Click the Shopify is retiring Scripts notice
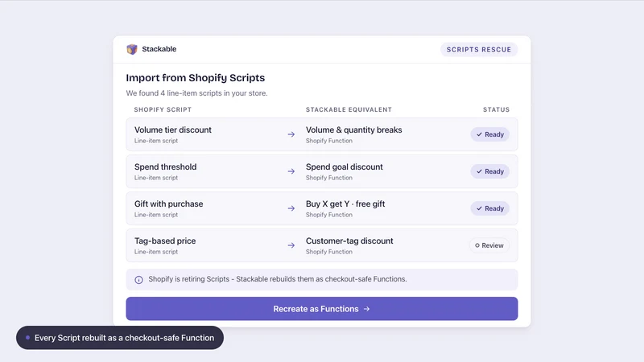Image resolution: width=644 pixels, height=362 pixels. coord(321,279)
